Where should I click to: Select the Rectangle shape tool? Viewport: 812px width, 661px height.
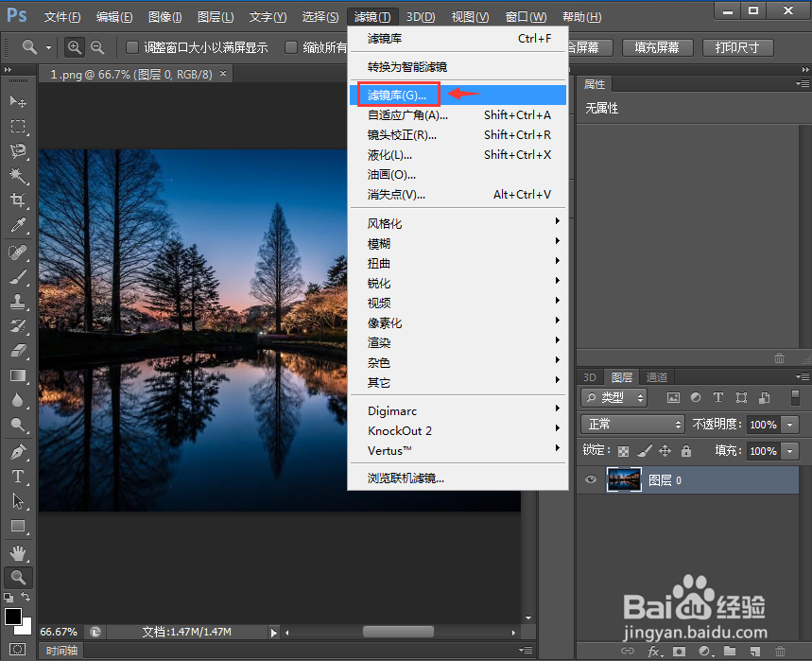[18, 526]
